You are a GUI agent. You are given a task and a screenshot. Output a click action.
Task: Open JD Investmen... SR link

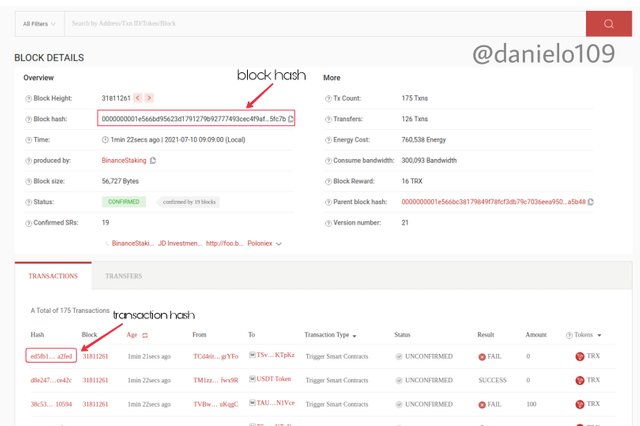180,243
